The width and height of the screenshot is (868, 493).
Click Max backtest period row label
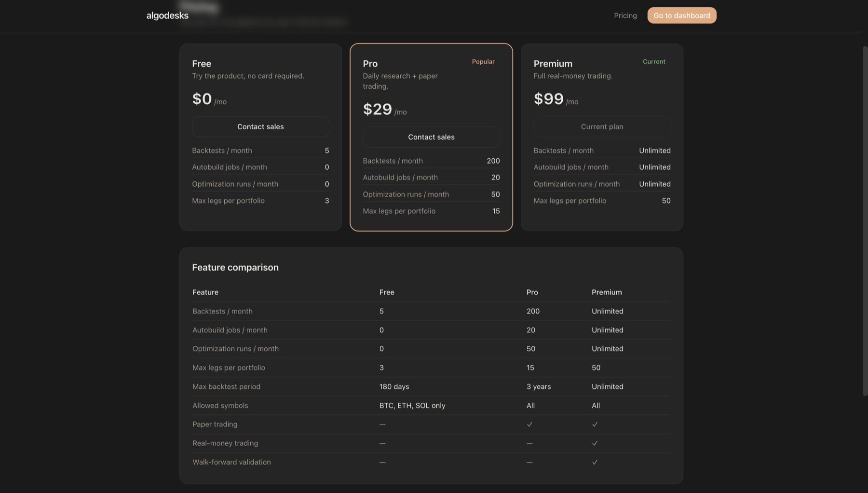[226, 386]
